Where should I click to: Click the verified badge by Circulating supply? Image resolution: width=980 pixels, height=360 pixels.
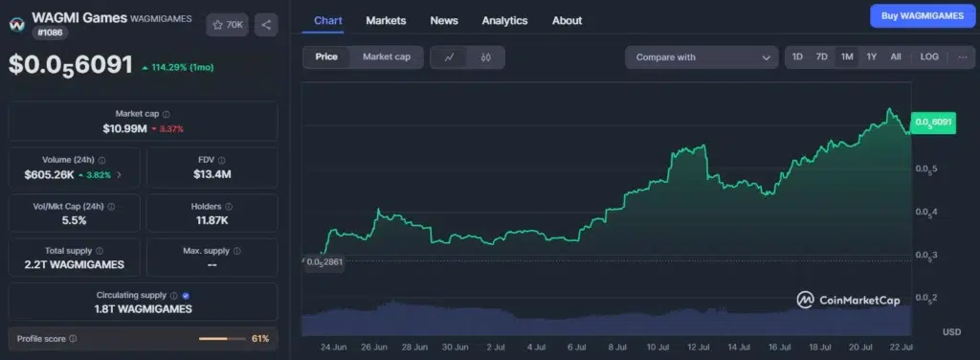tap(186, 296)
